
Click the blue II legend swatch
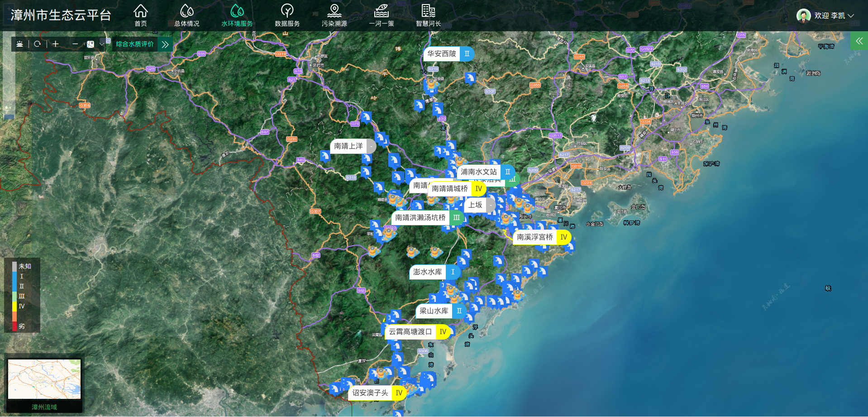pos(14,287)
